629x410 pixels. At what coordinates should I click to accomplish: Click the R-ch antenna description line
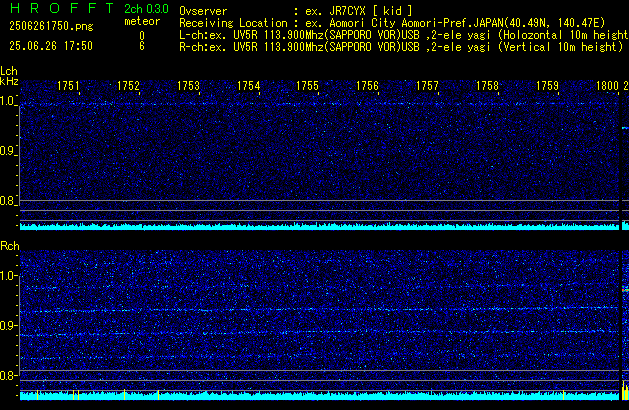401,47
